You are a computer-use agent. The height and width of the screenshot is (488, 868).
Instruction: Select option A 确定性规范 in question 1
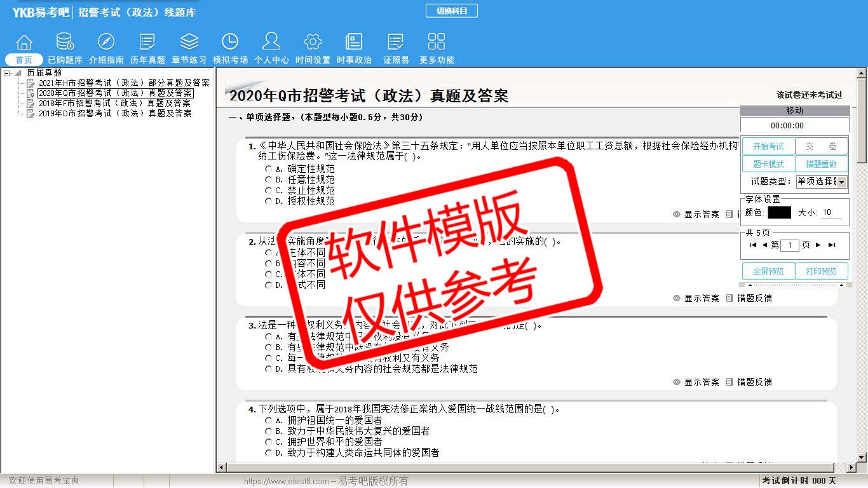click(269, 169)
